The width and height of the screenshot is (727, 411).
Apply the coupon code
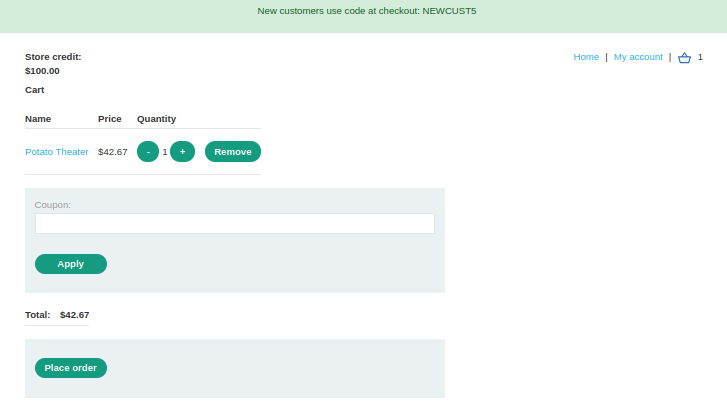[x=71, y=264]
